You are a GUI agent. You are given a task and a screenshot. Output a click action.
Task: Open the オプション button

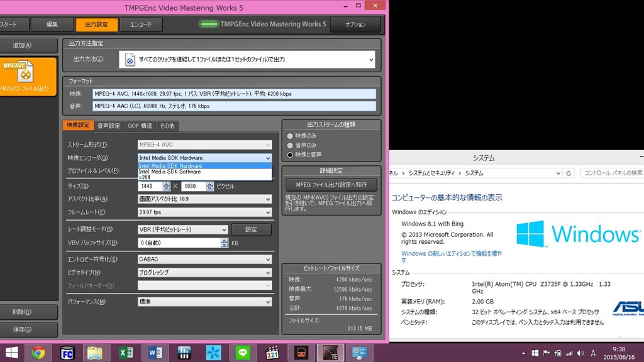click(x=355, y=25)
